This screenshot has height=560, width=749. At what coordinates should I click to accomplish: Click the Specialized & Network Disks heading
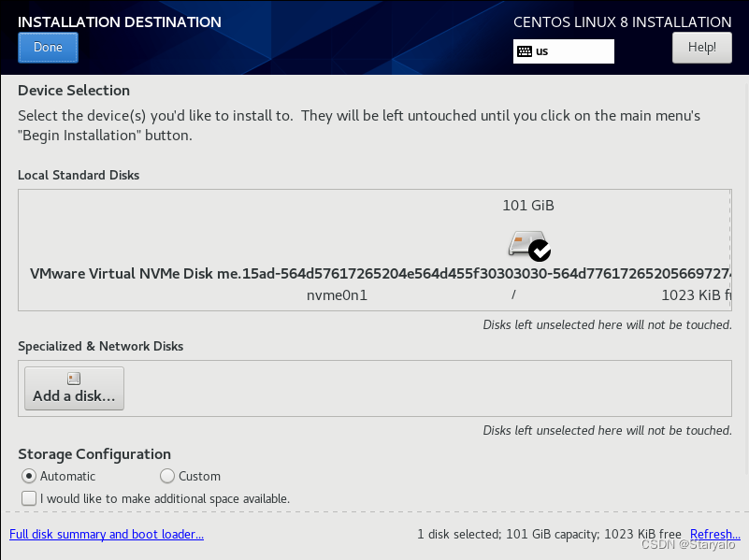(101, 346)
